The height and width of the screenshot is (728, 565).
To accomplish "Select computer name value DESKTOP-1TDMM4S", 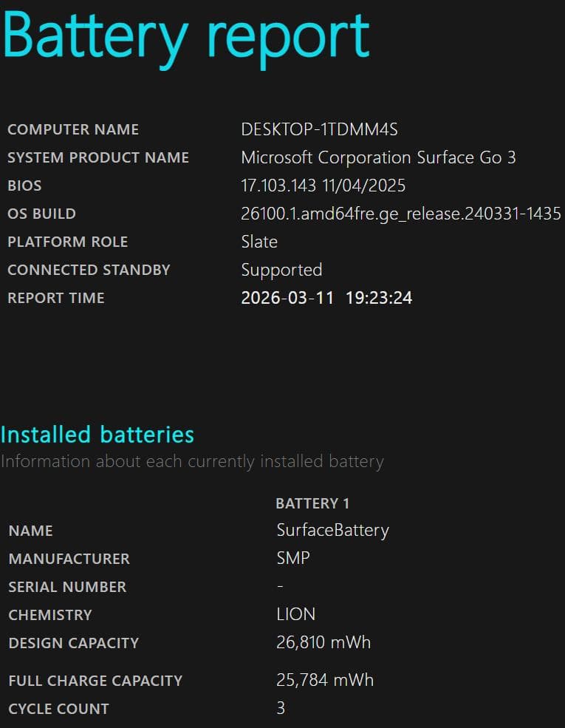I will tap(320, 129).
